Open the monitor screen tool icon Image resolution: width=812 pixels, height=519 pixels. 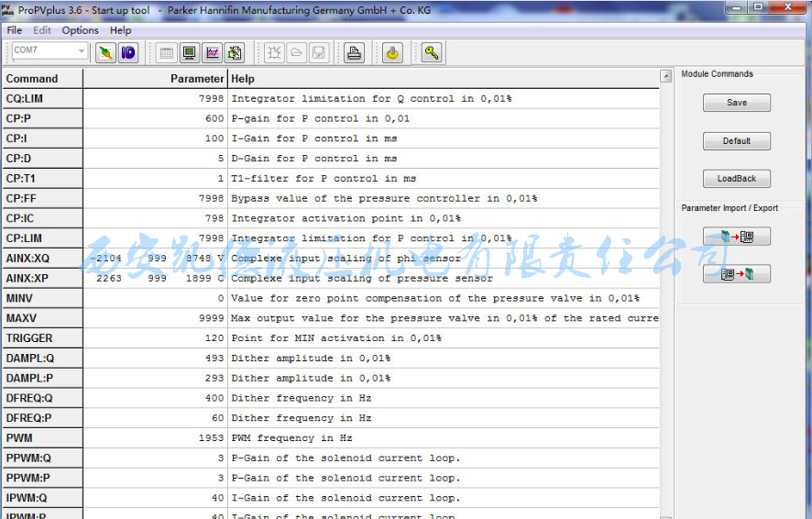click(x=189, y=52)
